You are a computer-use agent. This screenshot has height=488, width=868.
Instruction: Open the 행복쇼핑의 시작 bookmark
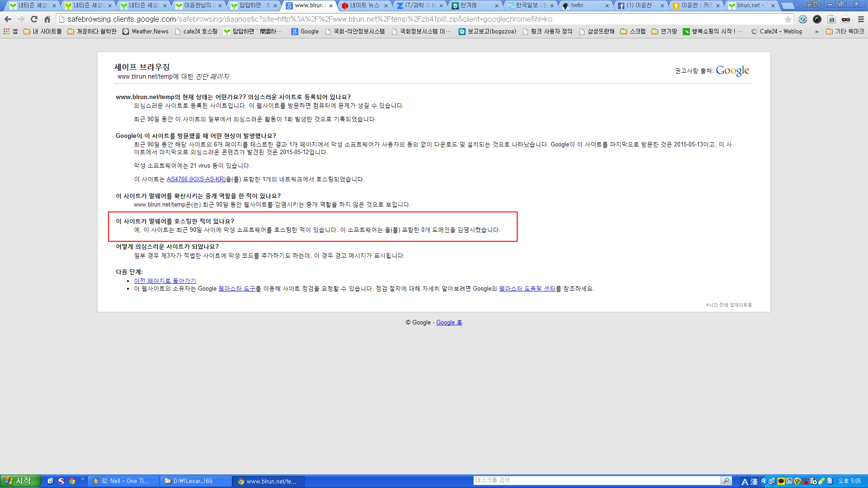click(x=712, y=31)
